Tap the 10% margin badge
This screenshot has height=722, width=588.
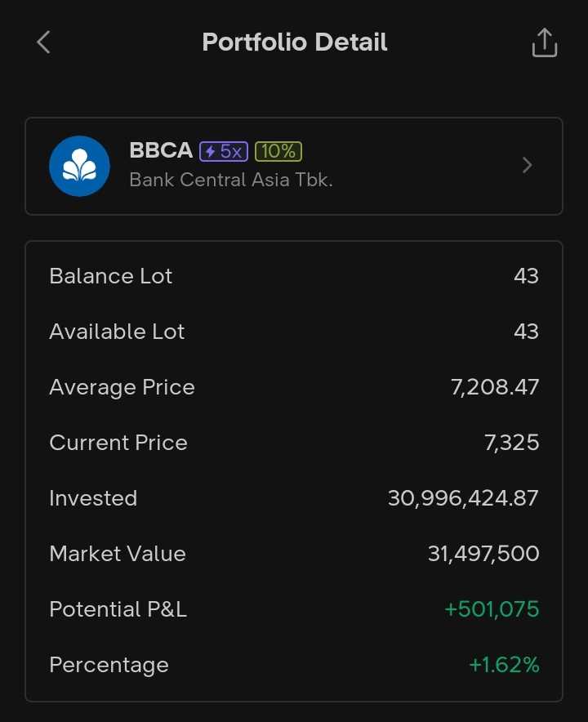click(278, 151)
